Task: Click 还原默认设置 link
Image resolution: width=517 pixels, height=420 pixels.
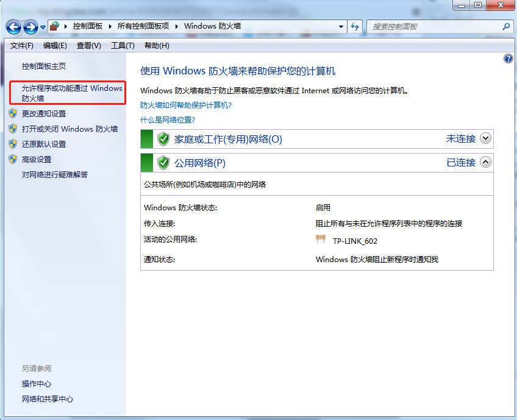Action: (x=44, y=144)
